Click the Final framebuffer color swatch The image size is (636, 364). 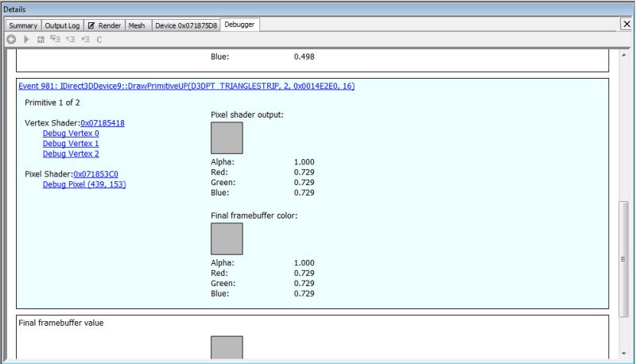[227, 238]
